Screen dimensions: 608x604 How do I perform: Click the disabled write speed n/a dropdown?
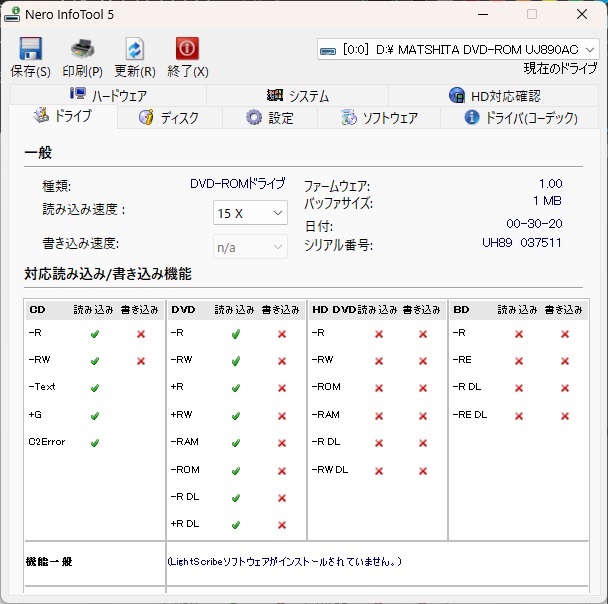click(250, 247)
